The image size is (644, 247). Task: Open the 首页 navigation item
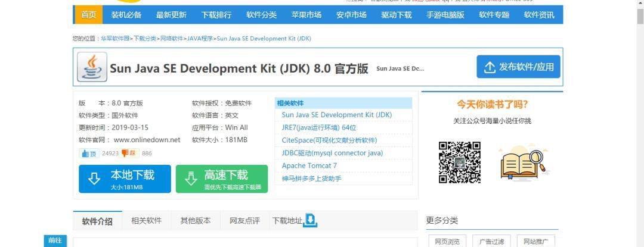(x=89, y=15)
